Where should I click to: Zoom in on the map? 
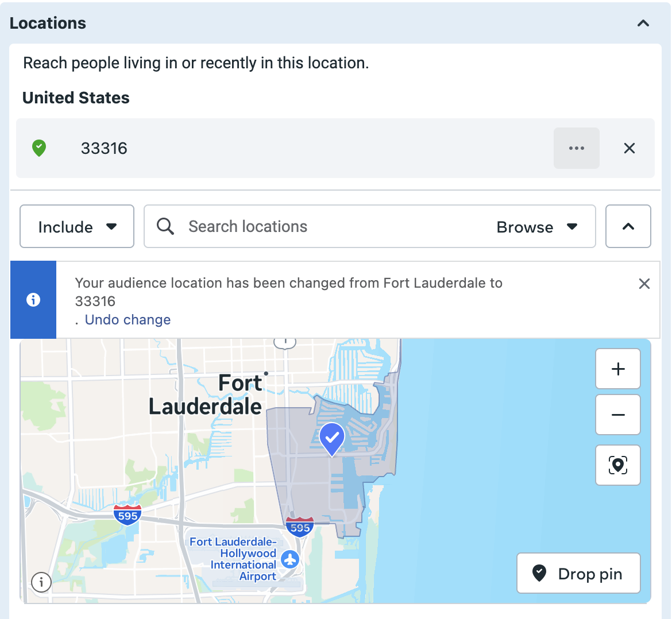coord(617,369)
